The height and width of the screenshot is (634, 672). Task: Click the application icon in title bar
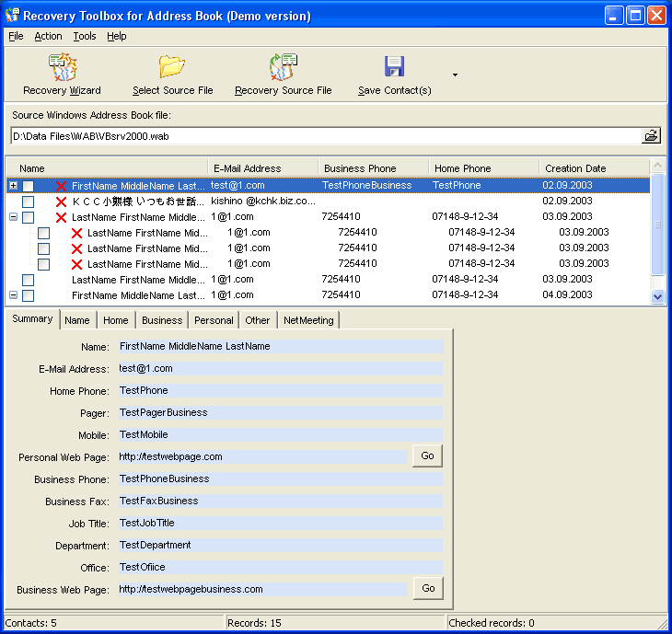click(12, 16)
